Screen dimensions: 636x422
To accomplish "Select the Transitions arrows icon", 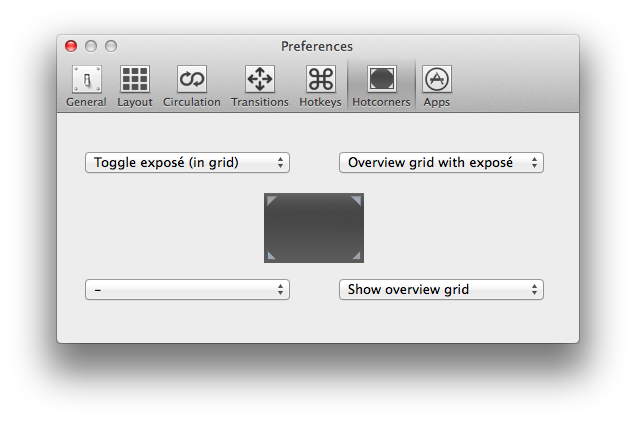I will coord(259,80).
